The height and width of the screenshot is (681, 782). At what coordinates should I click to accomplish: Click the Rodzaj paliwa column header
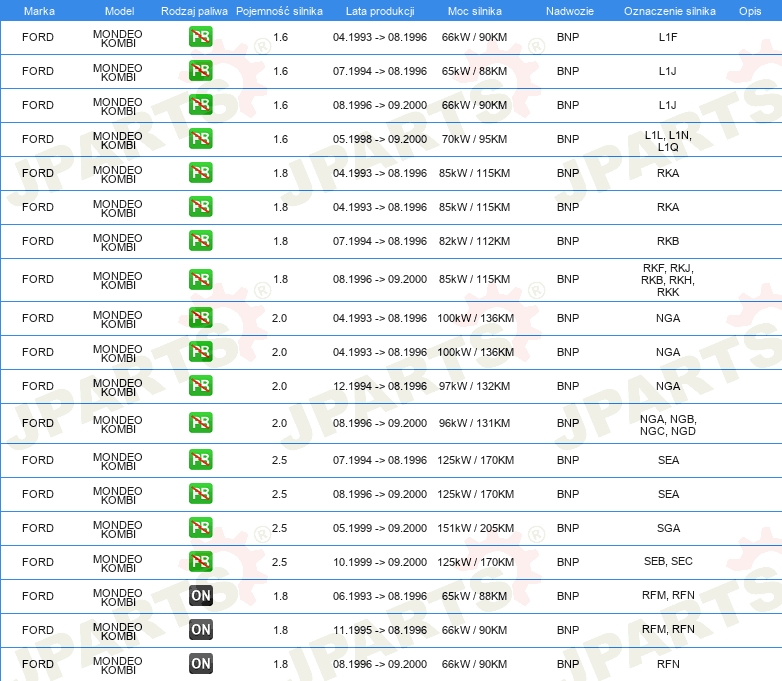(194, 11)
